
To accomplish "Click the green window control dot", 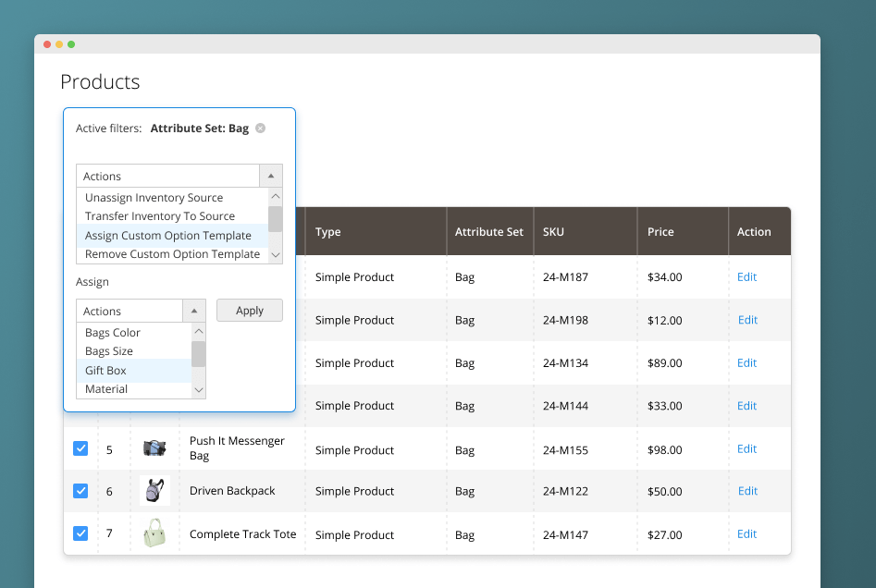I will coord(71,43).
